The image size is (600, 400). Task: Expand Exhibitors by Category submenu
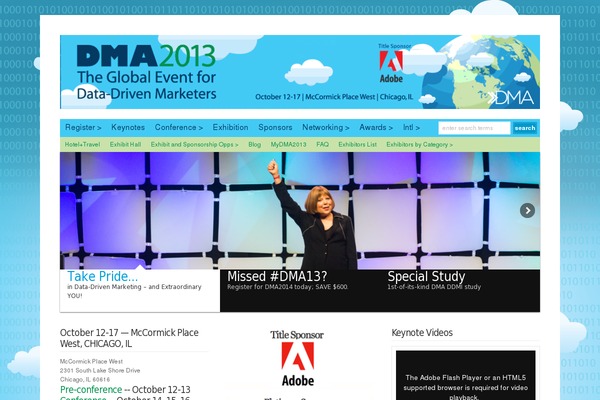419,145
